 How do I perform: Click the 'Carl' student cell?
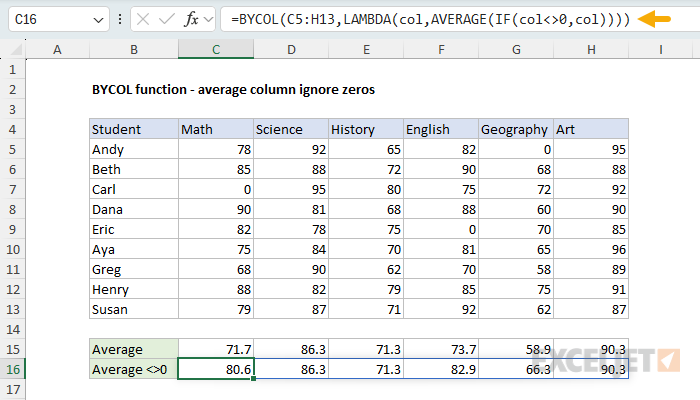(x=134, y=190)
